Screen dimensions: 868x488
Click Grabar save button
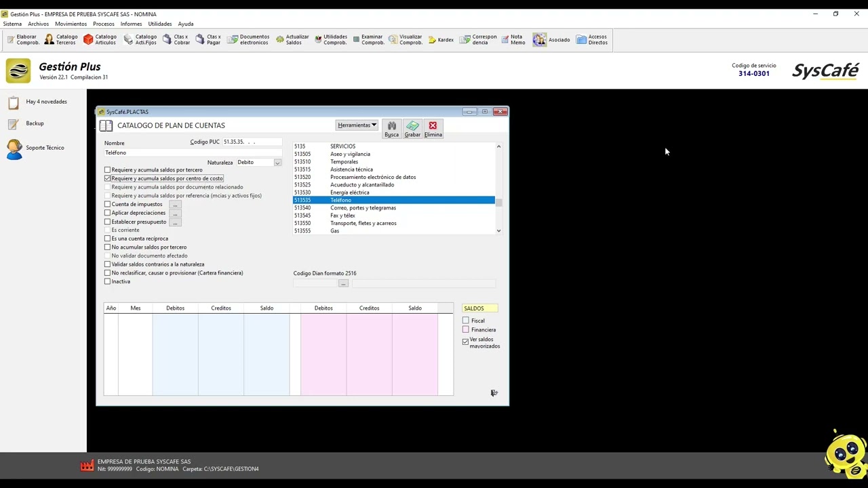pyautogui.click(x=412, y=129)
